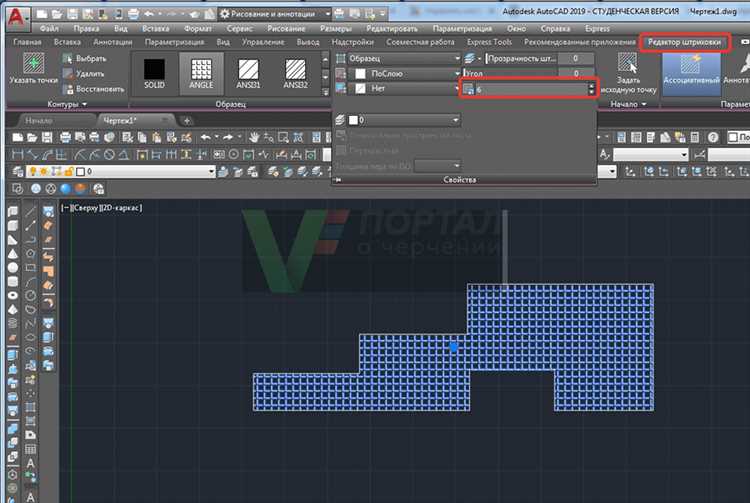Expand the hatch pattern gallery list
The image size is (750, 503).
coord(326,91)
